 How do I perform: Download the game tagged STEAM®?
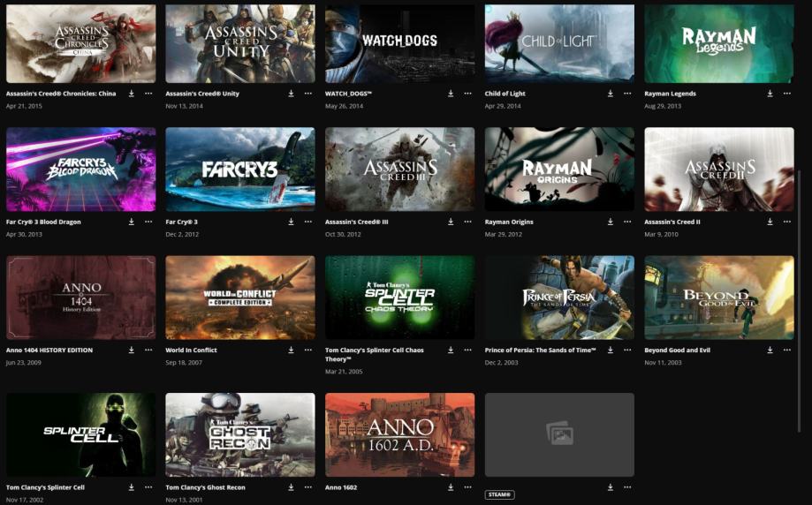click(610, 486)
